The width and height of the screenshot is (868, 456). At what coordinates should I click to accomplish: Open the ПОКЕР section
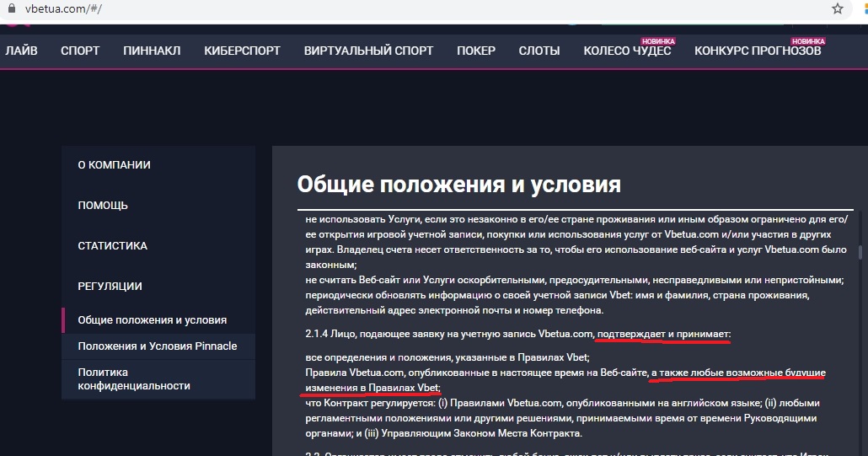click(476, 51)
